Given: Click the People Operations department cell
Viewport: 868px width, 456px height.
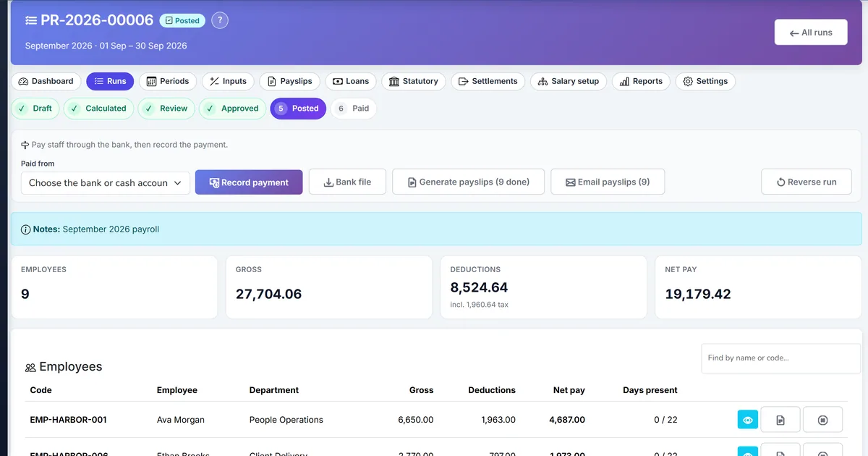Looking at the screenshot, I should [286, 420].
